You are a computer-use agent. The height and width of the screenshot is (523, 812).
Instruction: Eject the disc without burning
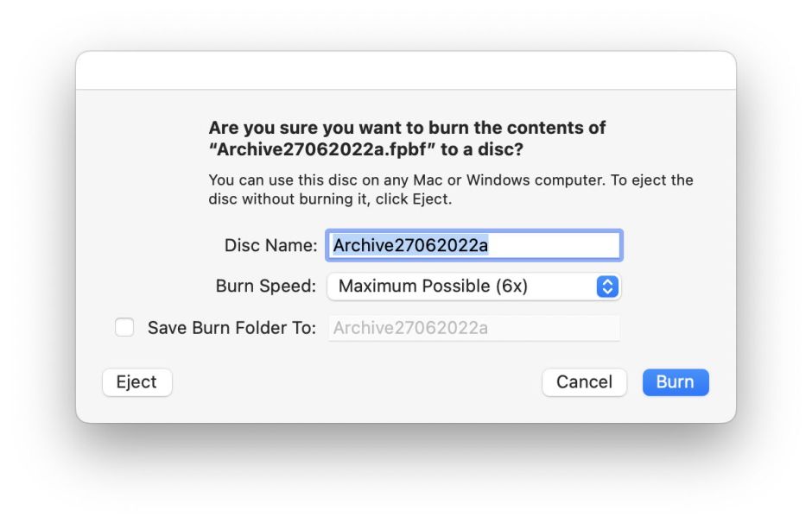pyautogui.click(x=136, y=382)
